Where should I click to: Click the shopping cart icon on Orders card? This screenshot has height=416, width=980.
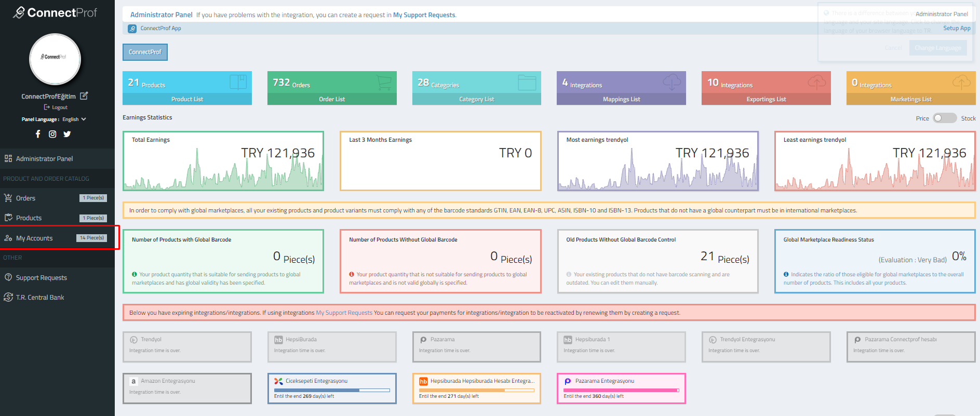point(383,82)
